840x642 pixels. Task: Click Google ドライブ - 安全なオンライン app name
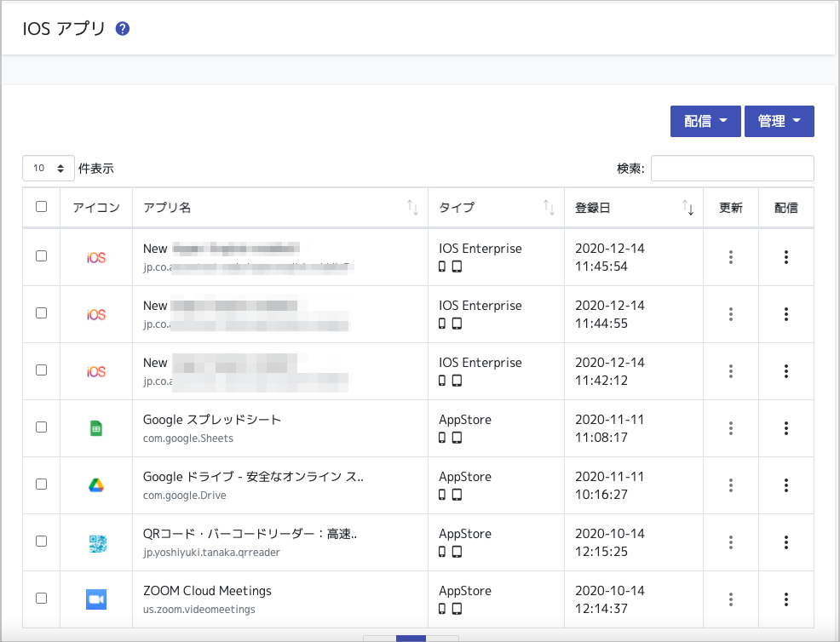point(253,477)
